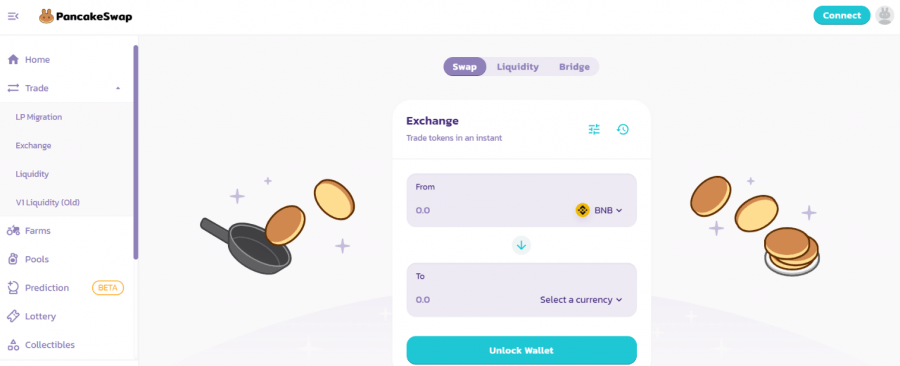Screen dimensions: 900x366
Task: Open the profile avatar icon
Action: click(x=885, y=15)
